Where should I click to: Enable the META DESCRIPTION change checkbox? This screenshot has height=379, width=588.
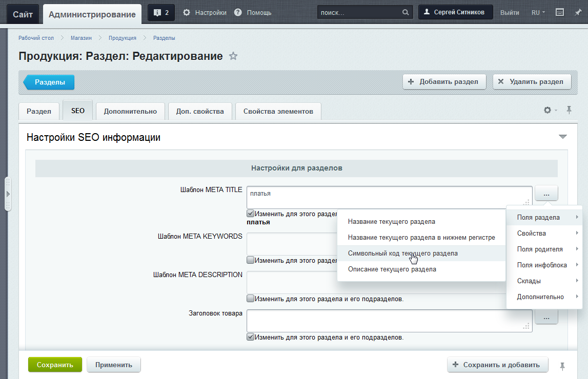(250, 299)
